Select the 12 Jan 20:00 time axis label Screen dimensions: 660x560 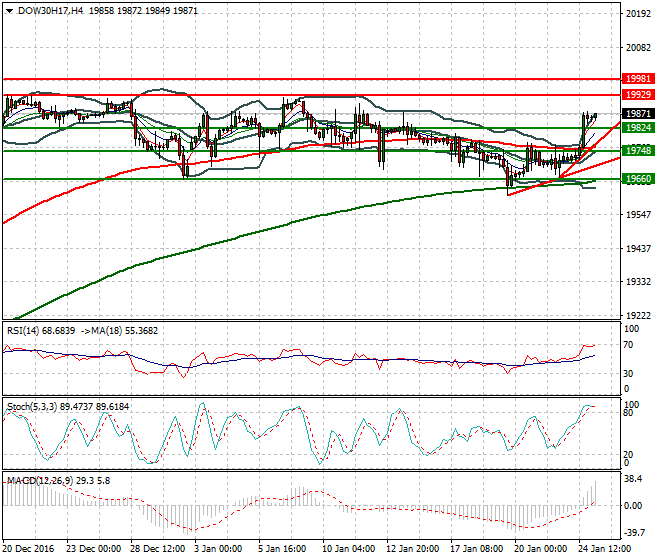412,549
